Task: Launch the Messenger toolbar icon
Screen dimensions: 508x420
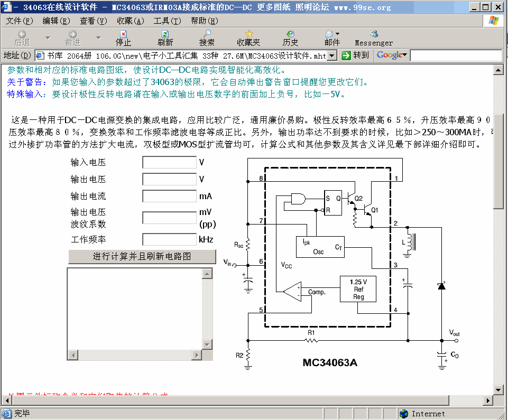Action: pyautogui.click(x=374, y=34)
